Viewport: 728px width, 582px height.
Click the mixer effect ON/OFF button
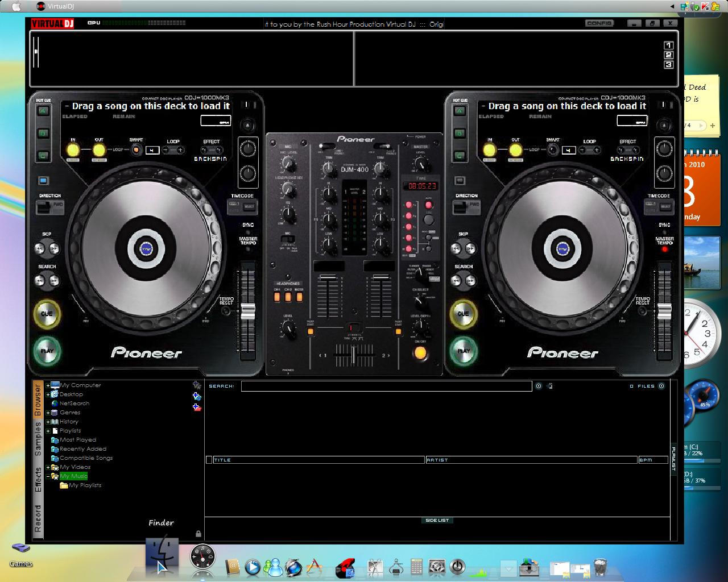tap(420, 353)
